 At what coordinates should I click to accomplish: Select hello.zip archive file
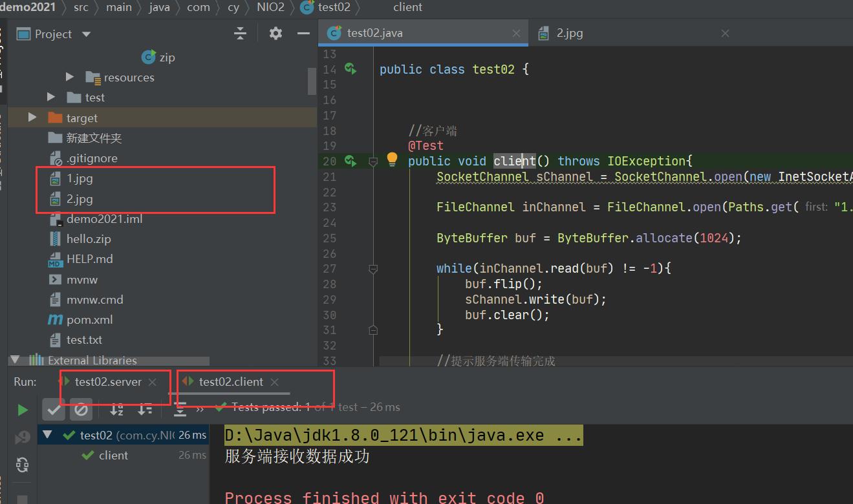80,239
